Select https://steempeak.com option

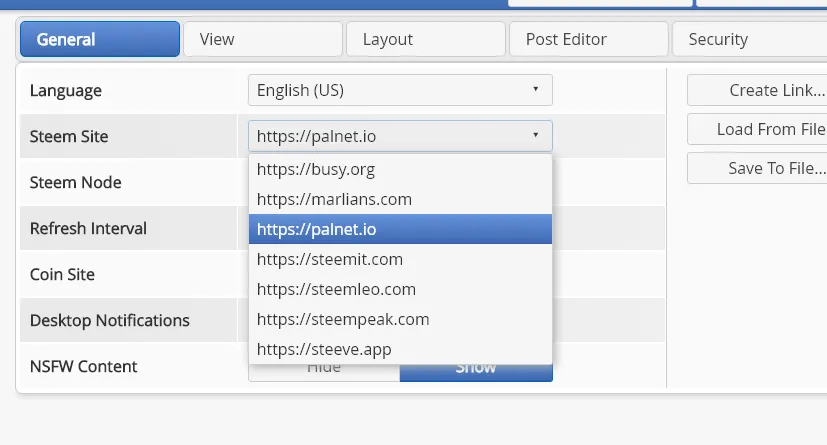400,320
